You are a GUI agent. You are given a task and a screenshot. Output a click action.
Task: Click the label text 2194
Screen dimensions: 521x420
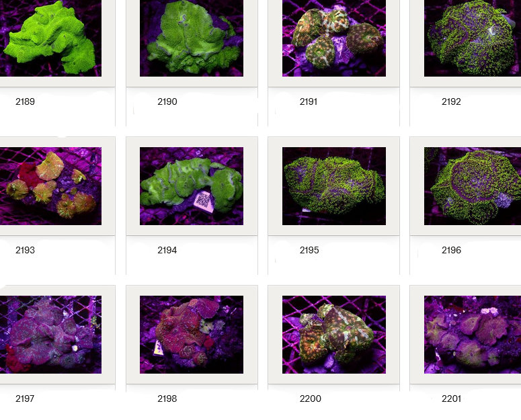click(x=167, y=250)
